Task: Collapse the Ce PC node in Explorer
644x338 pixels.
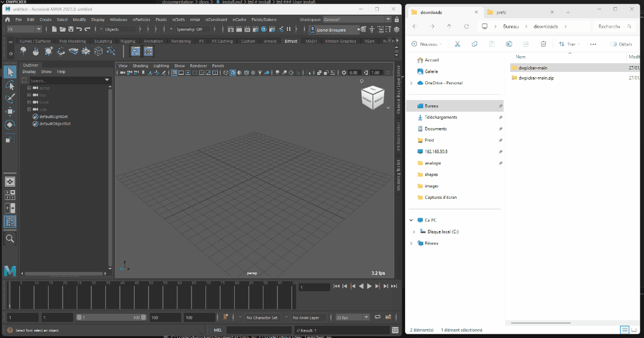Action: (x=411, y=220)
